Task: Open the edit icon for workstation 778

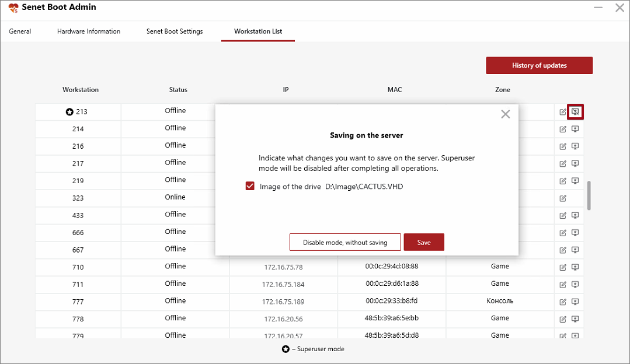Action: pyautogui.click(x=562, y=318)
